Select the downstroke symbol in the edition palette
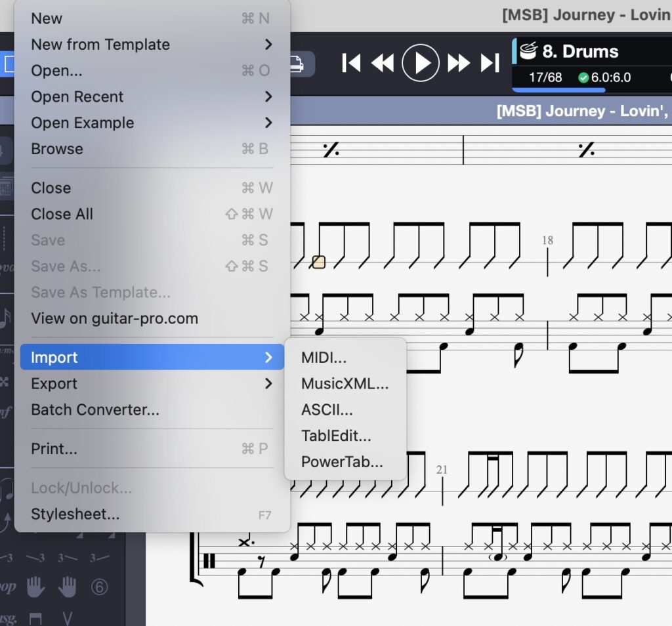This screenshot has width=672, height=626. [x=35, y=617]
